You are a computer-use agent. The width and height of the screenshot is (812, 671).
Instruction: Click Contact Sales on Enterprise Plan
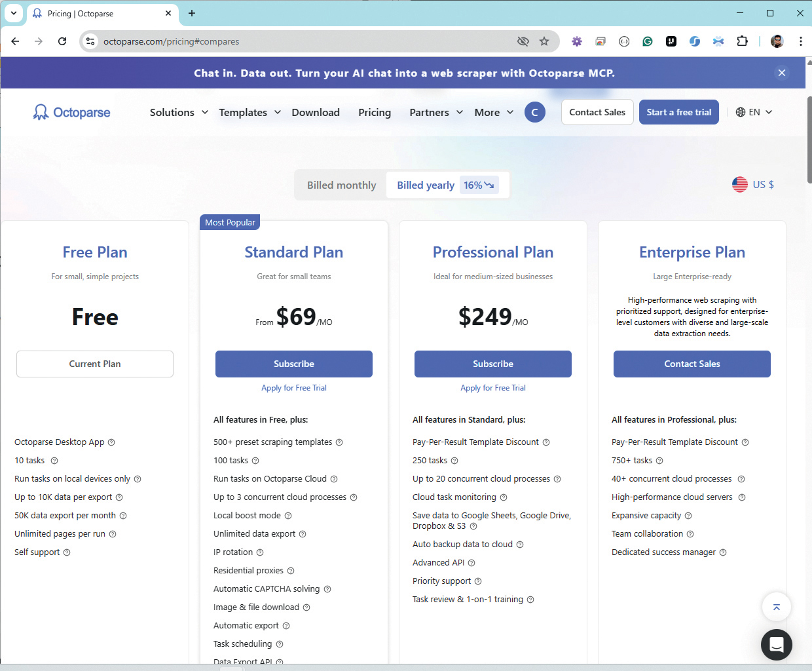point(692,364)
